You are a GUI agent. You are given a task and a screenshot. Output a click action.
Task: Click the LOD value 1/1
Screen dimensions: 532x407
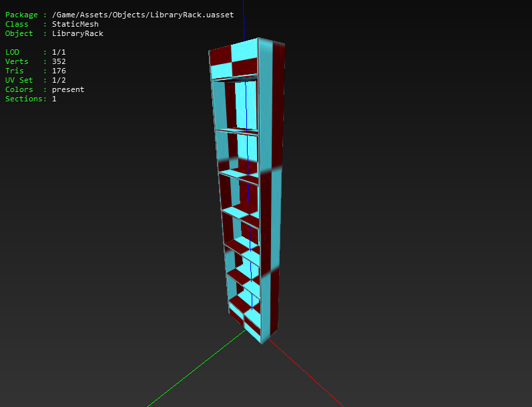(x=59, y=52)
